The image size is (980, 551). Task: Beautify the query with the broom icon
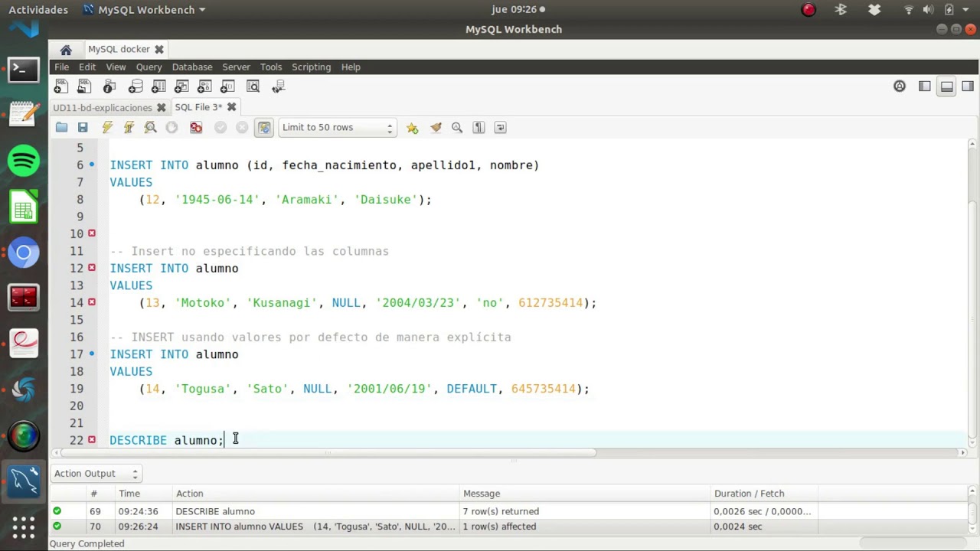(x=436, y=128)
